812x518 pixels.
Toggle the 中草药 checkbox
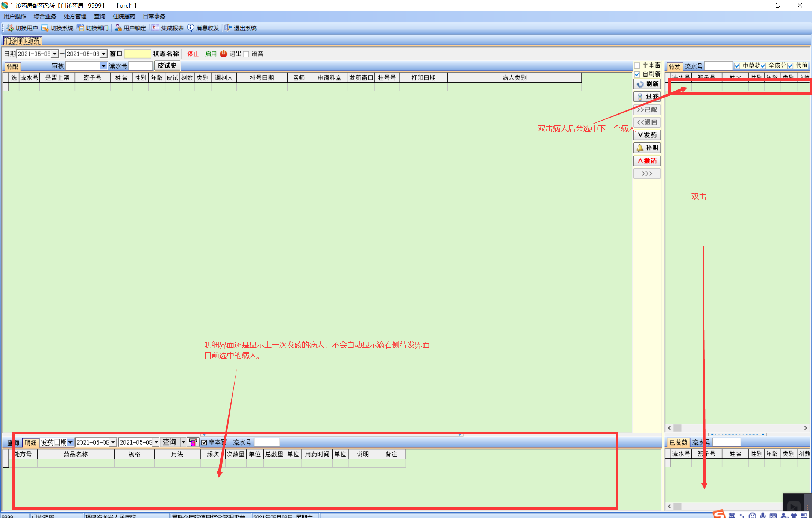pos(737,66)
